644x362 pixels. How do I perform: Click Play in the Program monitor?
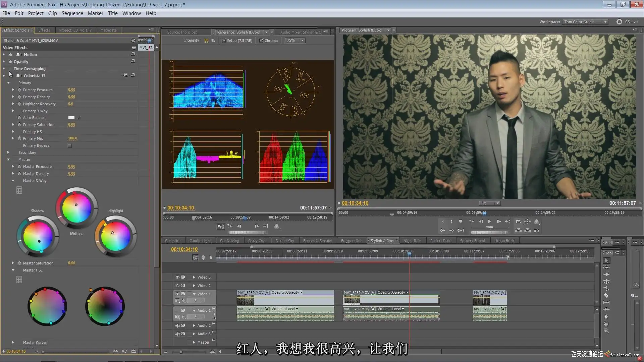(x=489, y=222)
